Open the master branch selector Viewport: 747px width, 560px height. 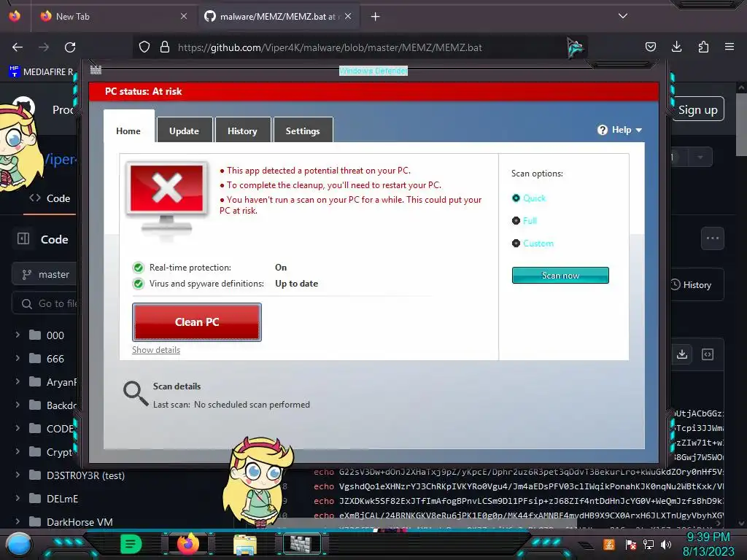point(44,275)
